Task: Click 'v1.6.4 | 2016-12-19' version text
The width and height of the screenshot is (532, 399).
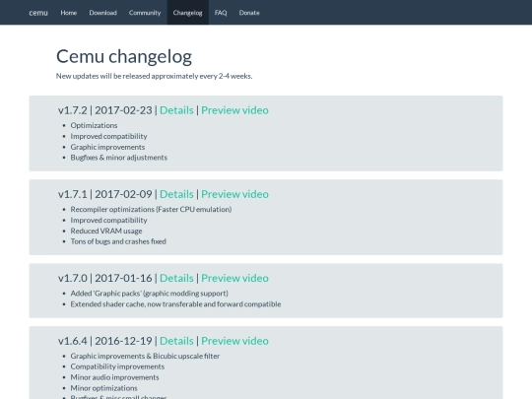Action: point(104,341)
